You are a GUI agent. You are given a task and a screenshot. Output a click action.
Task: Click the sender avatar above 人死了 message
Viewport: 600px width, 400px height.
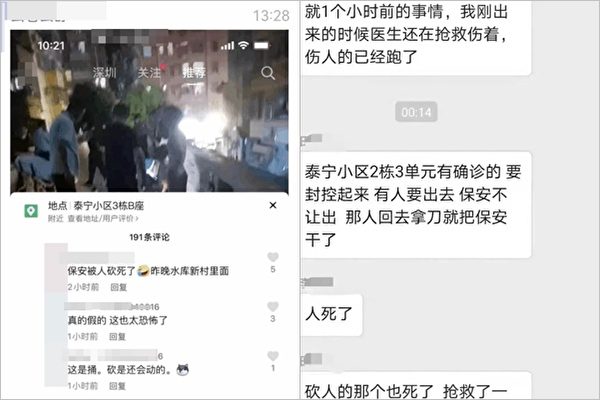click(304, 283)
